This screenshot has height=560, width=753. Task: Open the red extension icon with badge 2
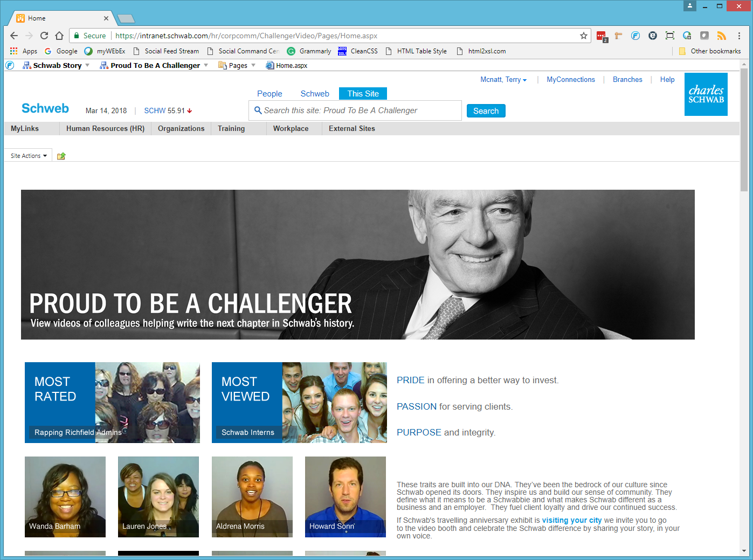coord(602,36)
